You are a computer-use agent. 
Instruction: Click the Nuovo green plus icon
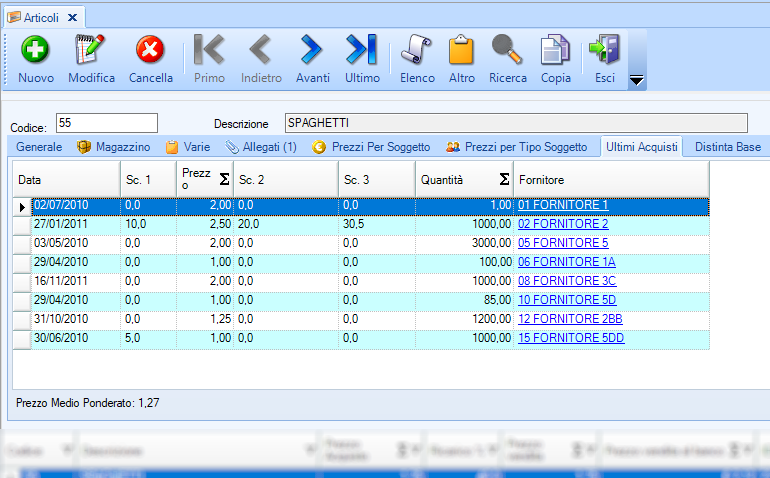point(36,50)
